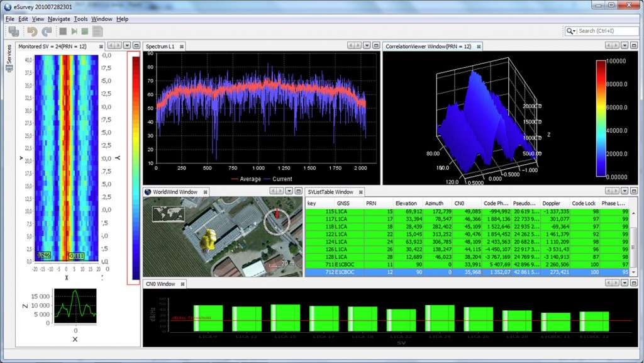Select the Redo toolbar icon
The height and width of the screenshot is (363, 644).
46,30
